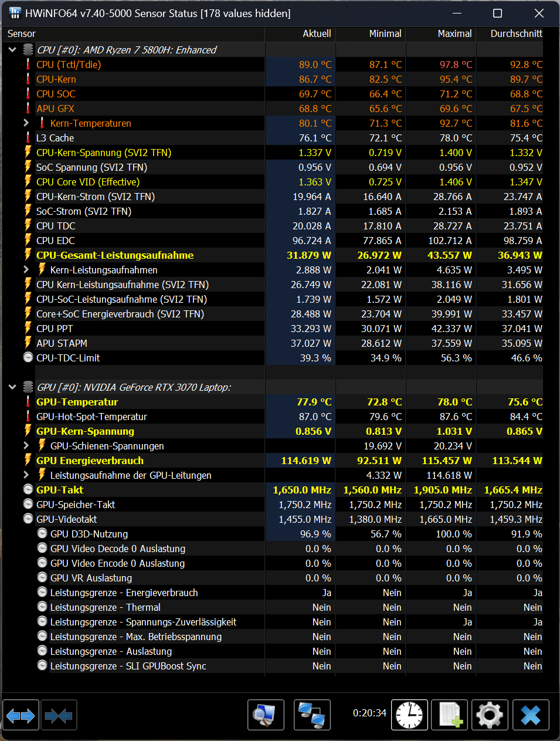
Task: Expand the Kern-Temperaturen row
Action: (x=26, y=123)
